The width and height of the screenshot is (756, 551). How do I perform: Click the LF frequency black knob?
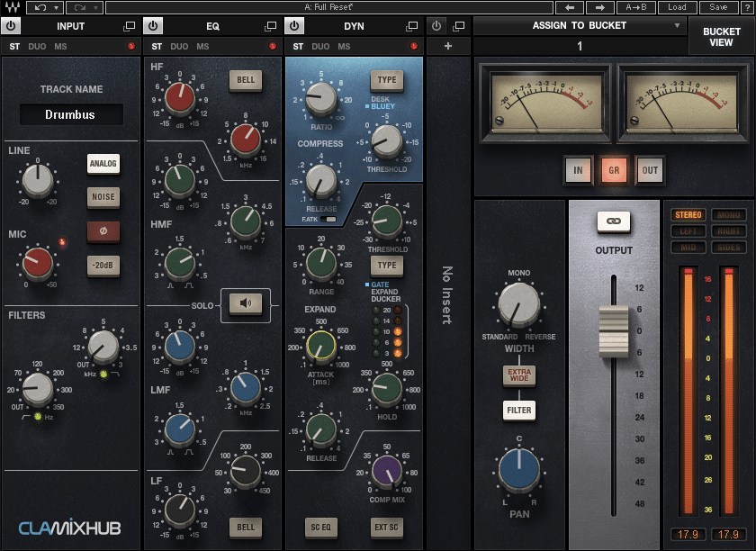point(246,471)
